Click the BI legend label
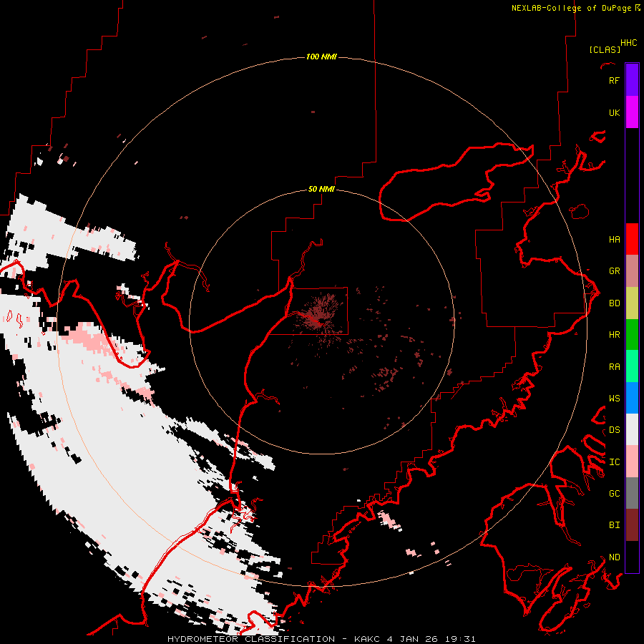The image size is (644, 644). click(x=614, y=525)
